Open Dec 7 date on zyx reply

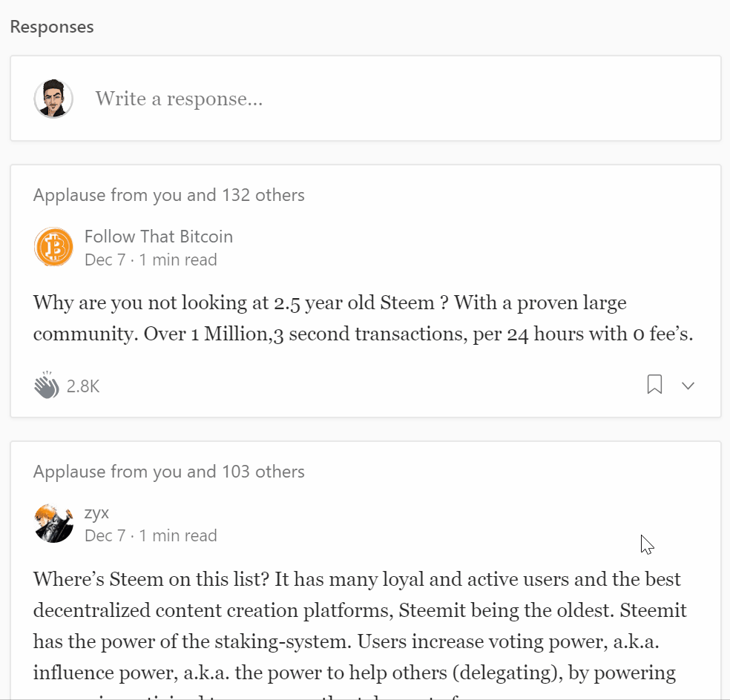coord(105,536)
